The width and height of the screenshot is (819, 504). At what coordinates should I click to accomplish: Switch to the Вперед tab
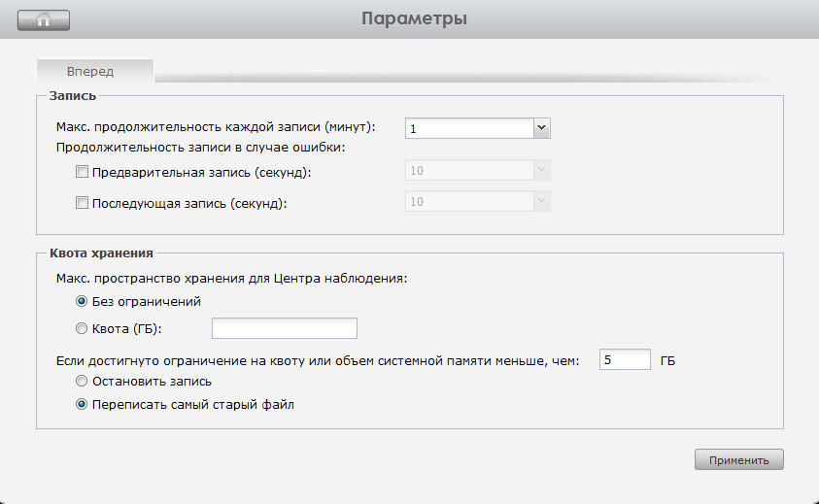pos(90,71)
